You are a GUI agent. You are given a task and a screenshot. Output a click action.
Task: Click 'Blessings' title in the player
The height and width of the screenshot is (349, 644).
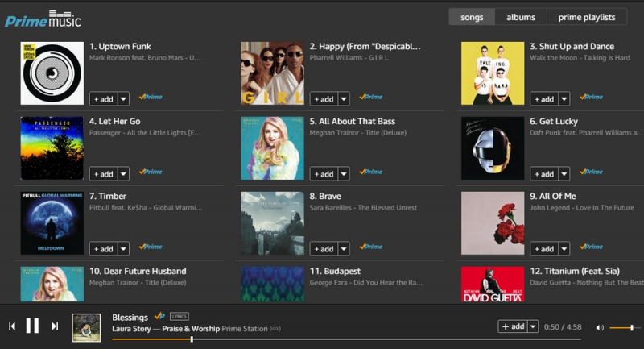click(x=130, y=317)
